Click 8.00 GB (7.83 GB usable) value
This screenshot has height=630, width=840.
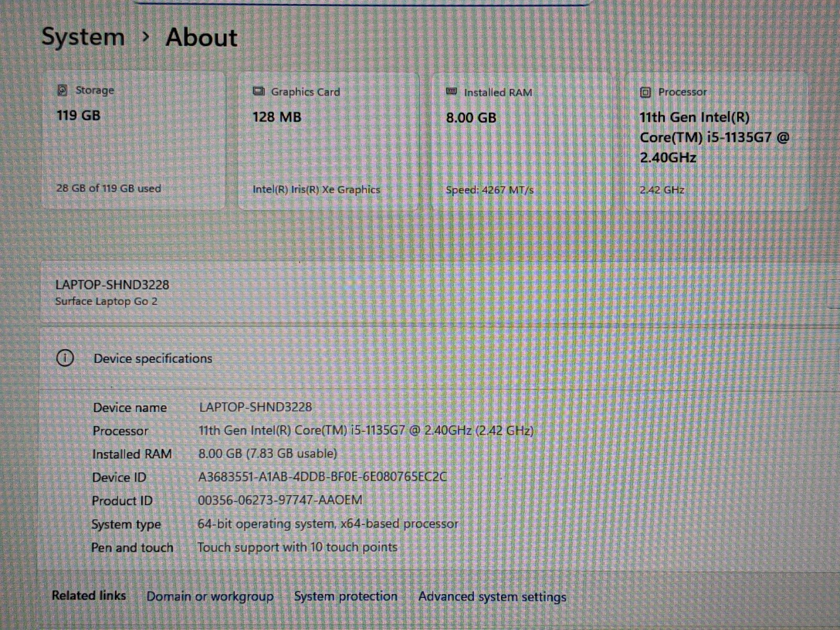268,454
